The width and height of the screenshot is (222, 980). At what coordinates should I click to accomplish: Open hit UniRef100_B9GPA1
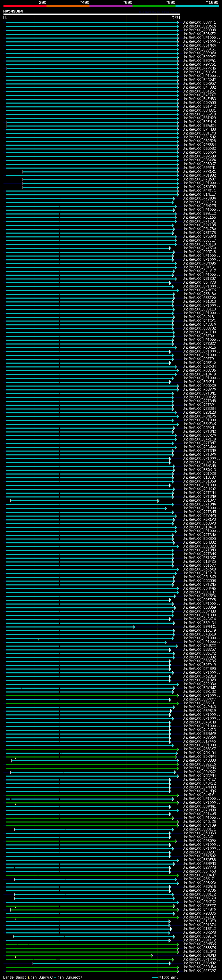(x=199, y=60)
